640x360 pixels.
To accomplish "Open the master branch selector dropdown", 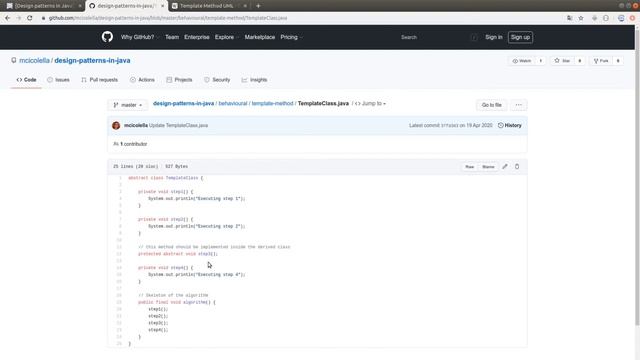I will (128, 105).
